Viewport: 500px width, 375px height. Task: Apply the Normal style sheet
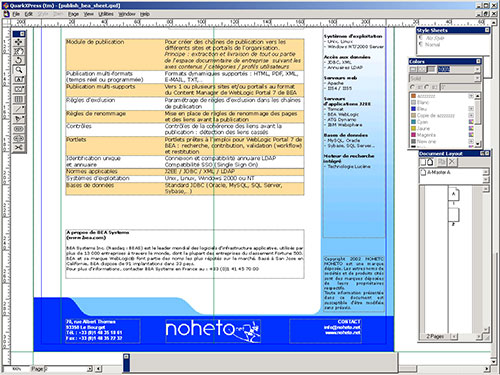tap(432, 45)
